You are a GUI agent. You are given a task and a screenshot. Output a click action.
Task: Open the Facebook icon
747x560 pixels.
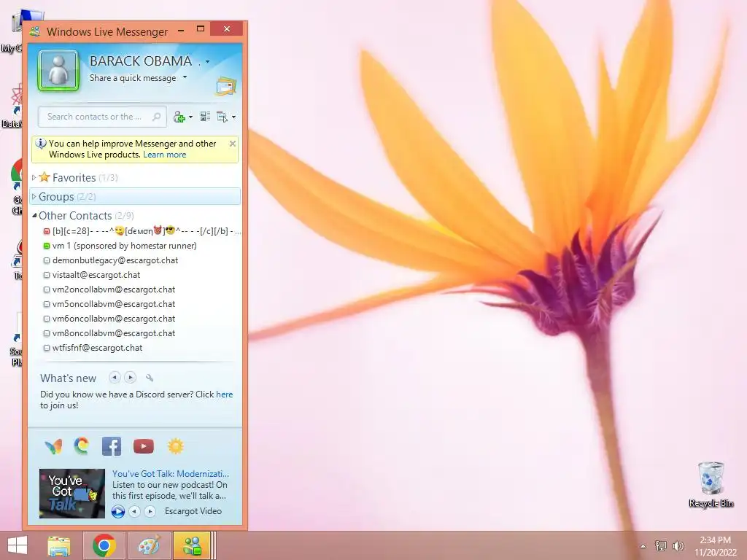(x=112, y=446)
